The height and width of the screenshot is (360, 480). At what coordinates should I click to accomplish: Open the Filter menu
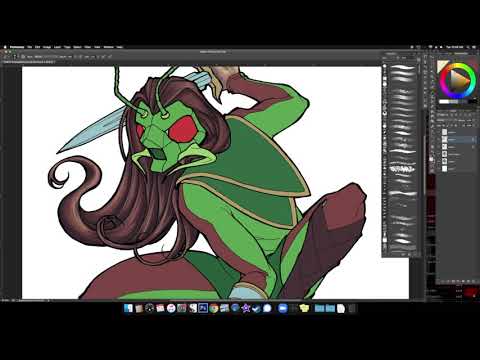87,47
